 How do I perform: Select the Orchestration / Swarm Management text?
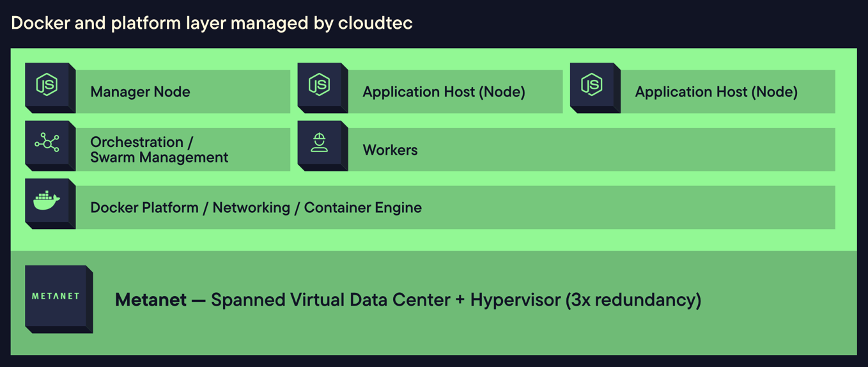pyautogui.click(x=159, y=150)
